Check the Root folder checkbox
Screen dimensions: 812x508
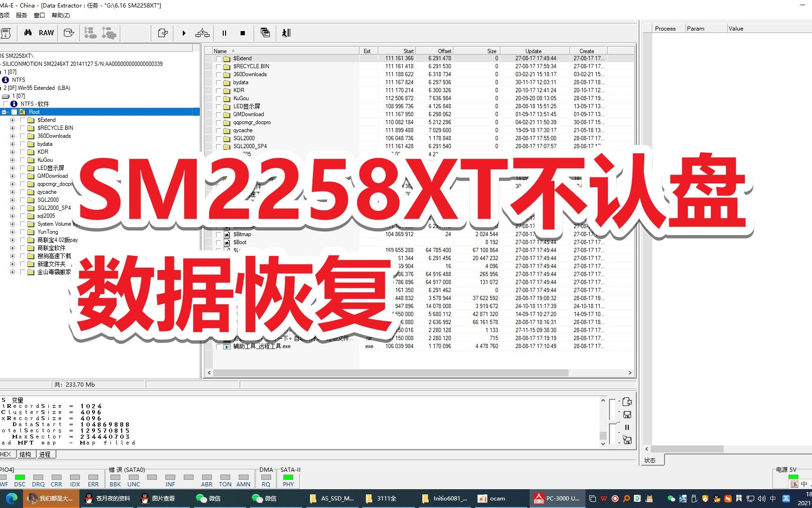point(14,112)
